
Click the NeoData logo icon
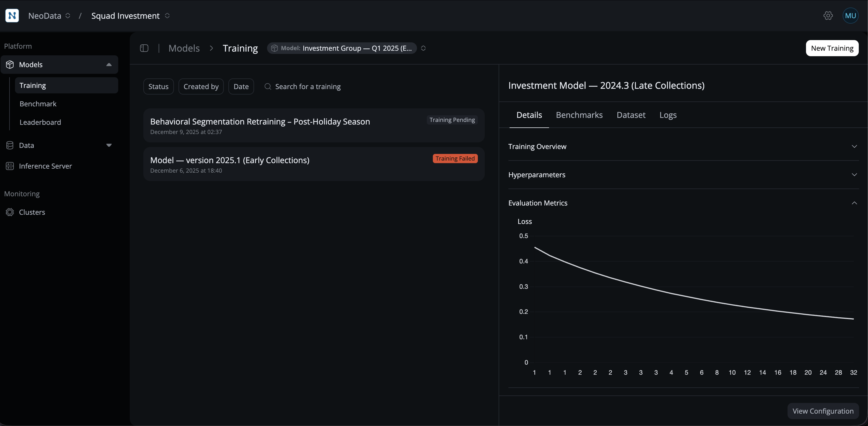point(12,16)
